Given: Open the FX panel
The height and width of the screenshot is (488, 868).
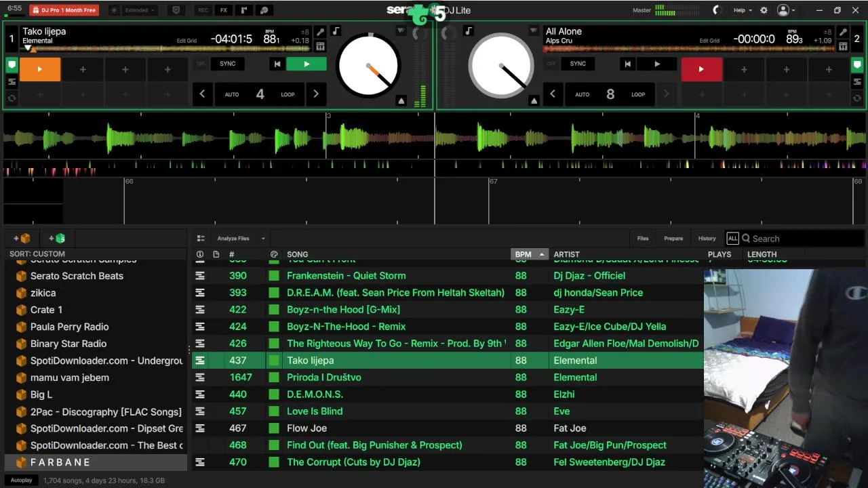Looking at the screenshot, I should (x=224, y=10).
